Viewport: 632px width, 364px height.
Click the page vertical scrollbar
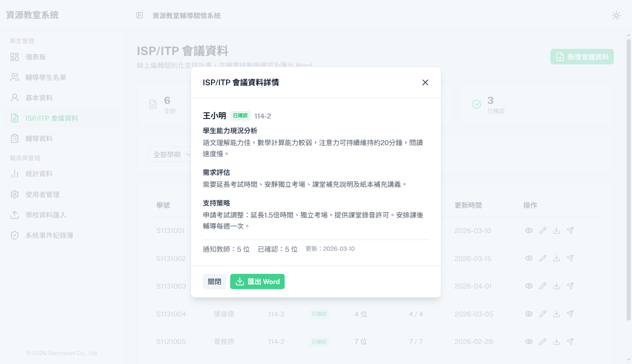628,180
